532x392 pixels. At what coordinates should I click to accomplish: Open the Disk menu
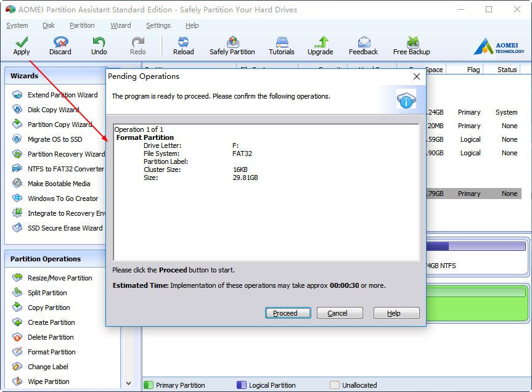[x=49, y=25]
